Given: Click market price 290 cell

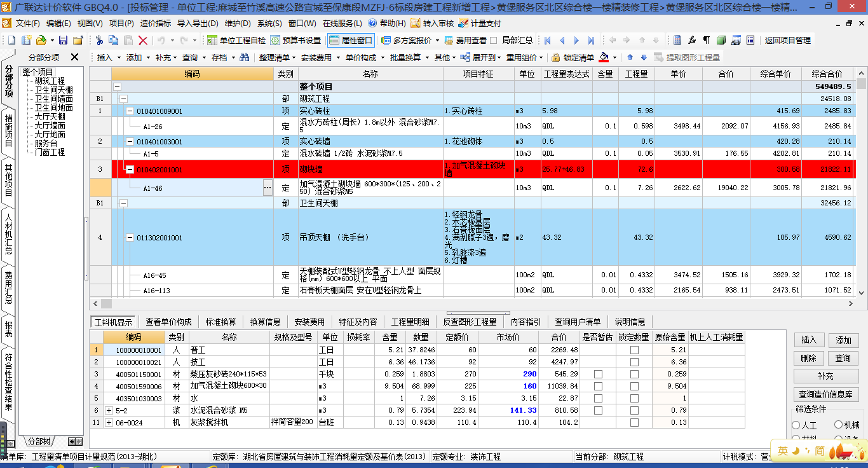Looking at the screenshot, I should (508, 374).
